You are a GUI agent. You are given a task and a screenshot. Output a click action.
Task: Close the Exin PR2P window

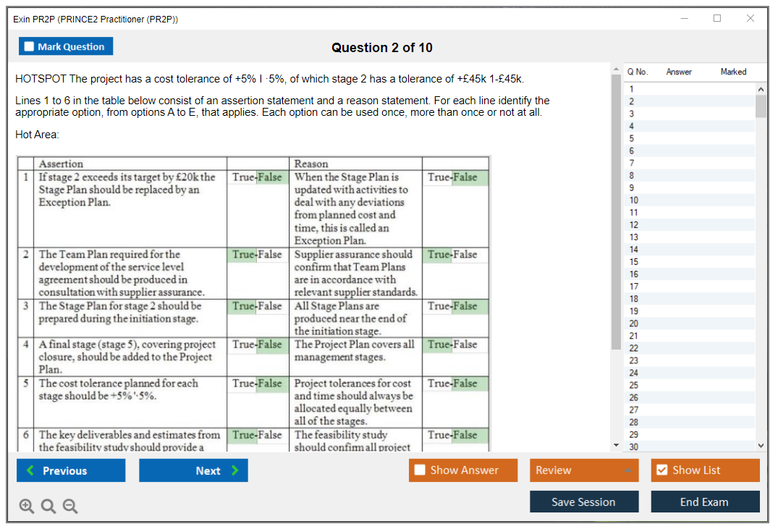(x=750, y=19)
